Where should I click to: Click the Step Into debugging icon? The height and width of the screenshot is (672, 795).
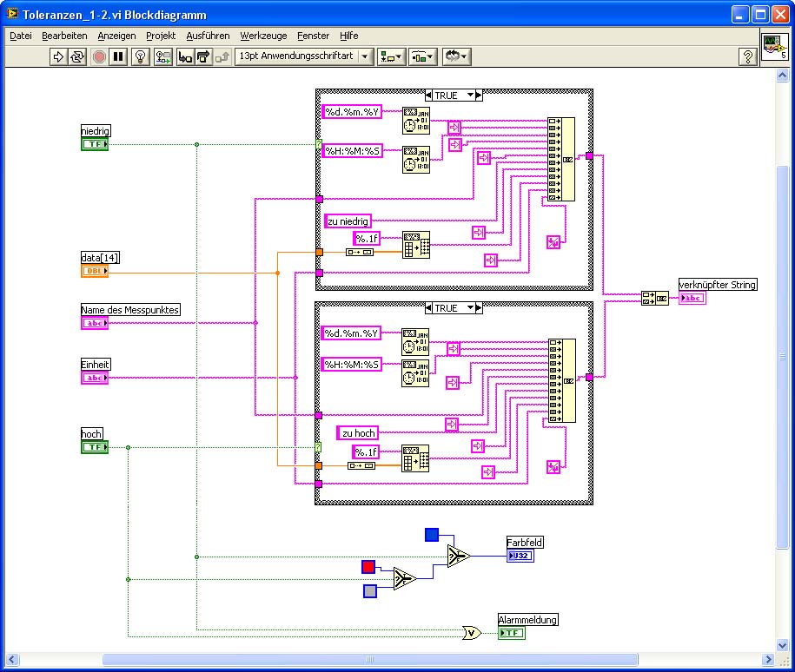(184, 56)
